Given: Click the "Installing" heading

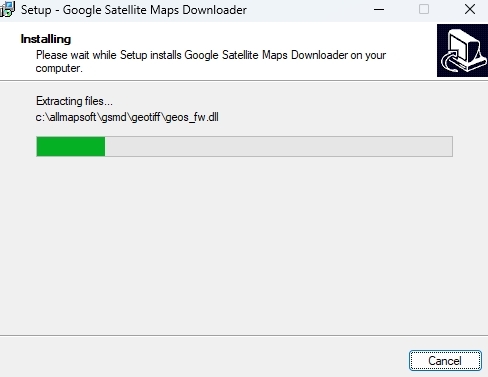Looking at the screenshot, I should click(46, 39).
